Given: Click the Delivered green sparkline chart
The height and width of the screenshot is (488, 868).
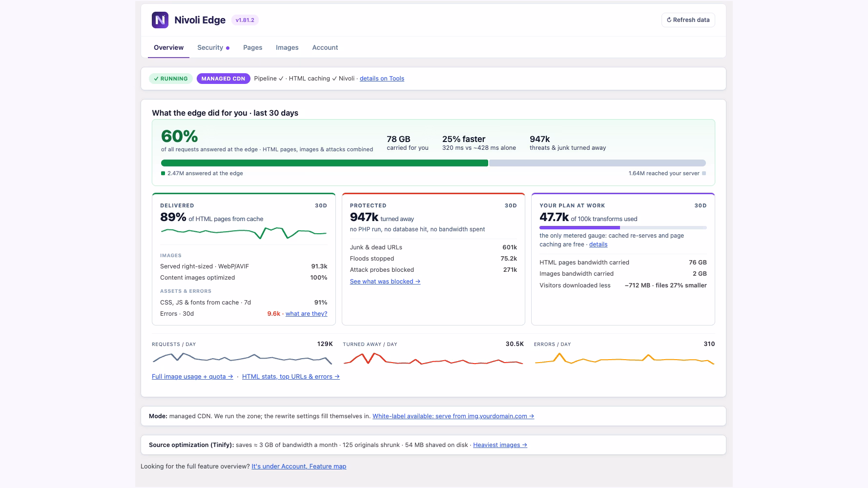Looking at the screenshot, I should 244,233.
